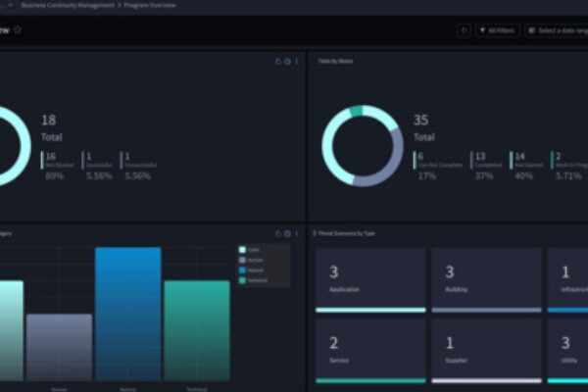The image size is (588, 392).
Task: Open the Select a date range picker
Action: [x=555, y=30]
